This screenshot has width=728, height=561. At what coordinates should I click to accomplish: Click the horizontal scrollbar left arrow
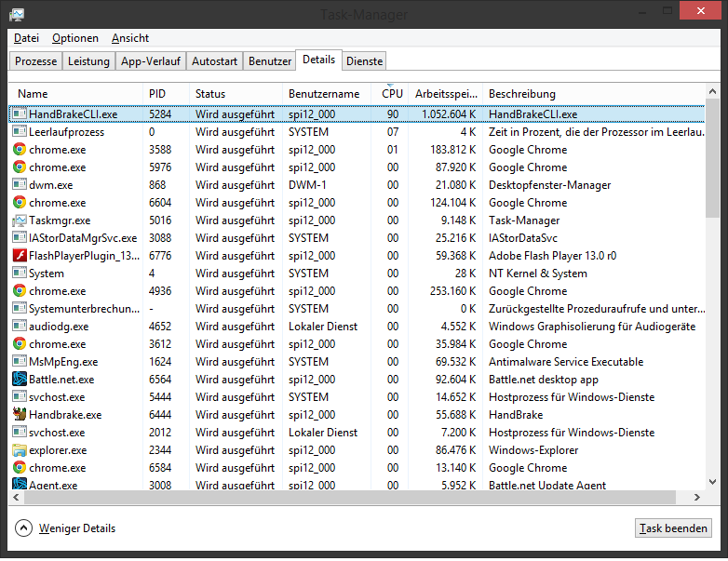tap(16, 498)
